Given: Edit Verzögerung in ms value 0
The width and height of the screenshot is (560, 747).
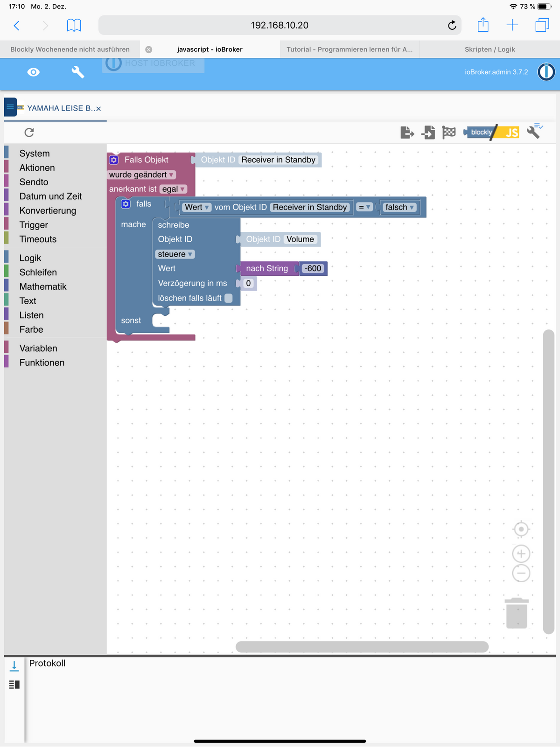Looking at the screenshot, I should coord(248,283).
